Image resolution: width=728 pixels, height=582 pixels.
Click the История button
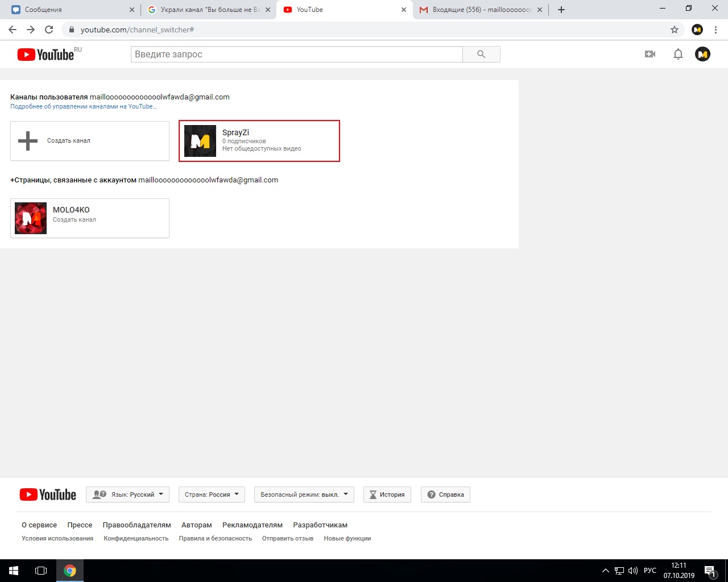tap(387, 494)
